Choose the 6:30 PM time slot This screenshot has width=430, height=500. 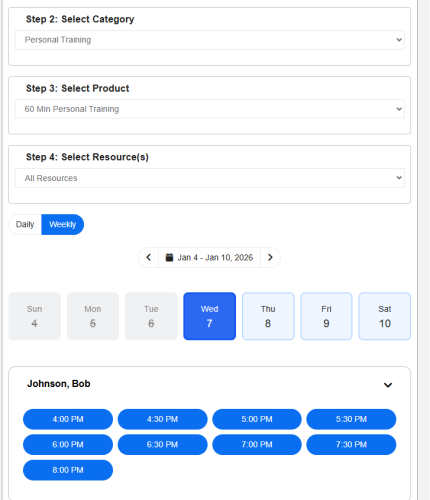(x=163, y=445)
